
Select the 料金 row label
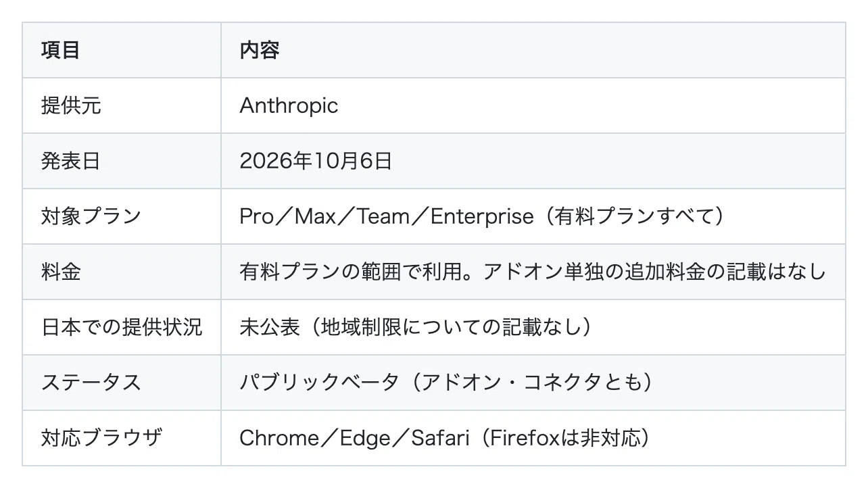(61, 272)
